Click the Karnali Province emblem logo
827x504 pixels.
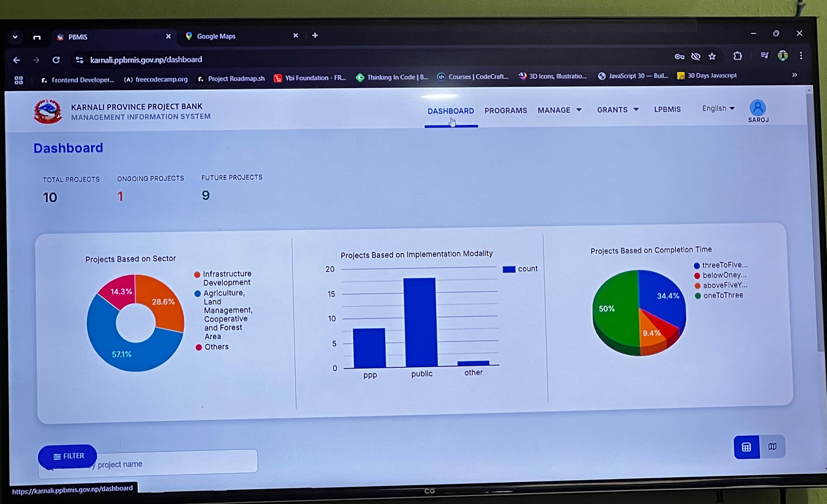[x=48, y=111]
